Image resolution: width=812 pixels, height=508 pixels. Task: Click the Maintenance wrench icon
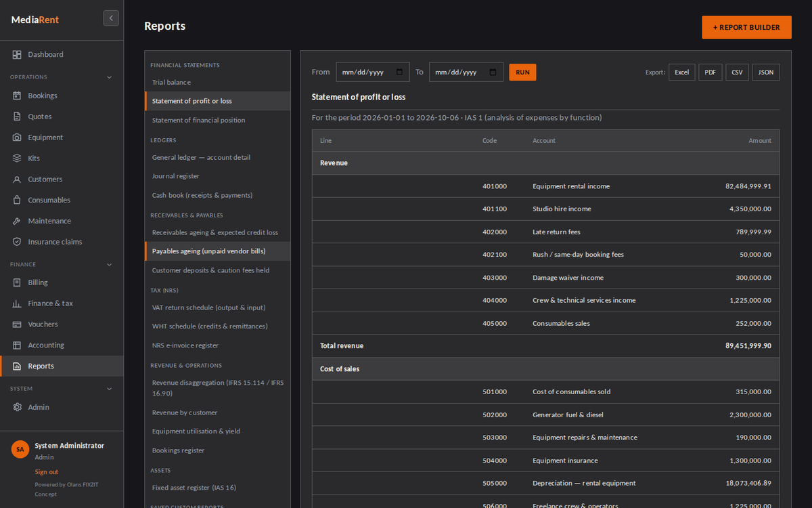tap(17, 221)
